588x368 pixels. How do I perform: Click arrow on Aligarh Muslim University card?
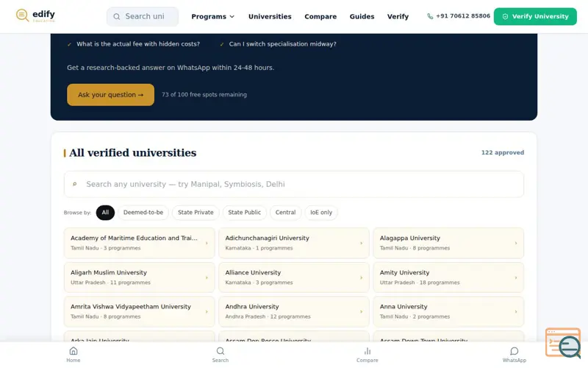click(207, 277)
